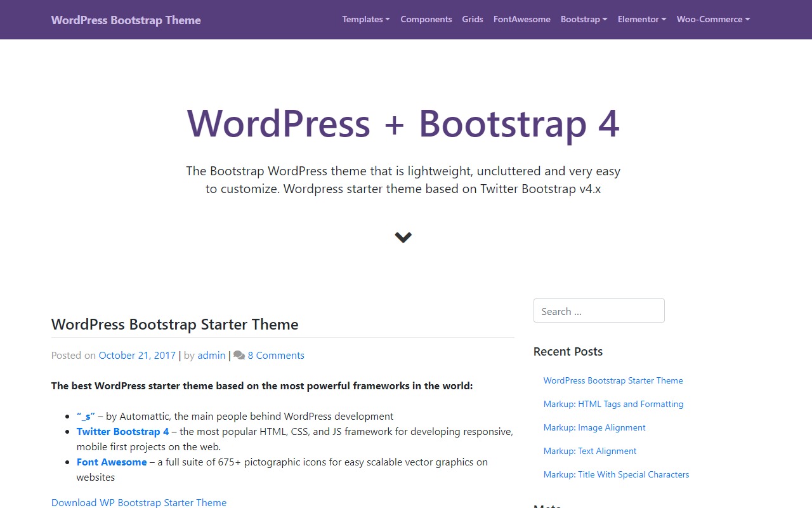Click the bold "The best WordPress starter theme" sentence
The image size is (812, 508).
[262, 386]
